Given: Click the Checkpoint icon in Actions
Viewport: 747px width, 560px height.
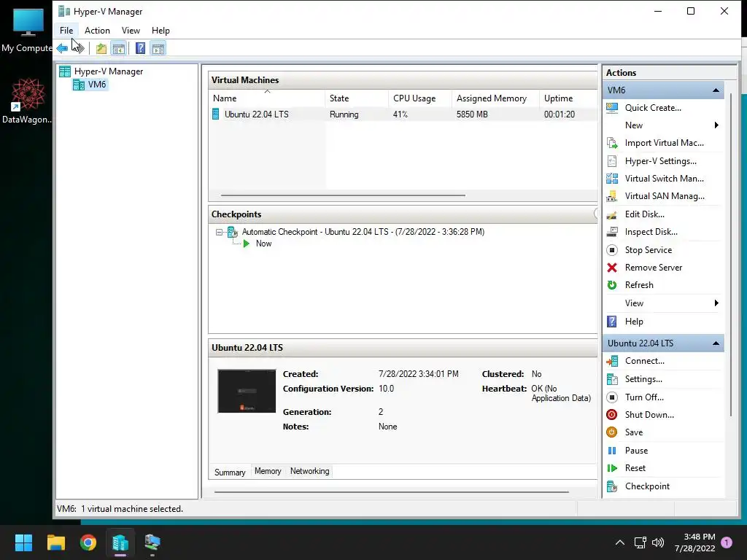Looking at the screenshot, I should pos(612,486).
